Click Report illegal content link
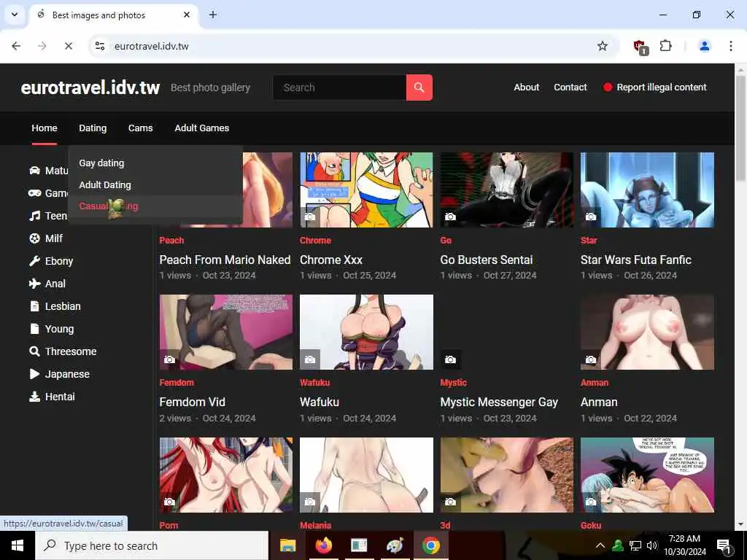 (x=655, y=87)
